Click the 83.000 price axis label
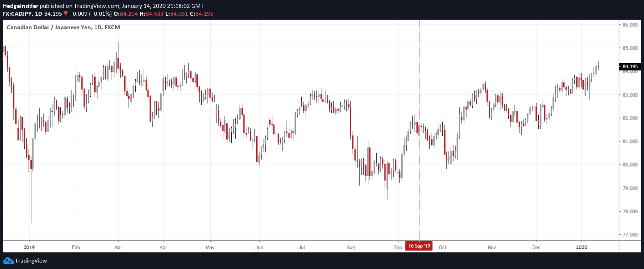 [x=630, y=95]
